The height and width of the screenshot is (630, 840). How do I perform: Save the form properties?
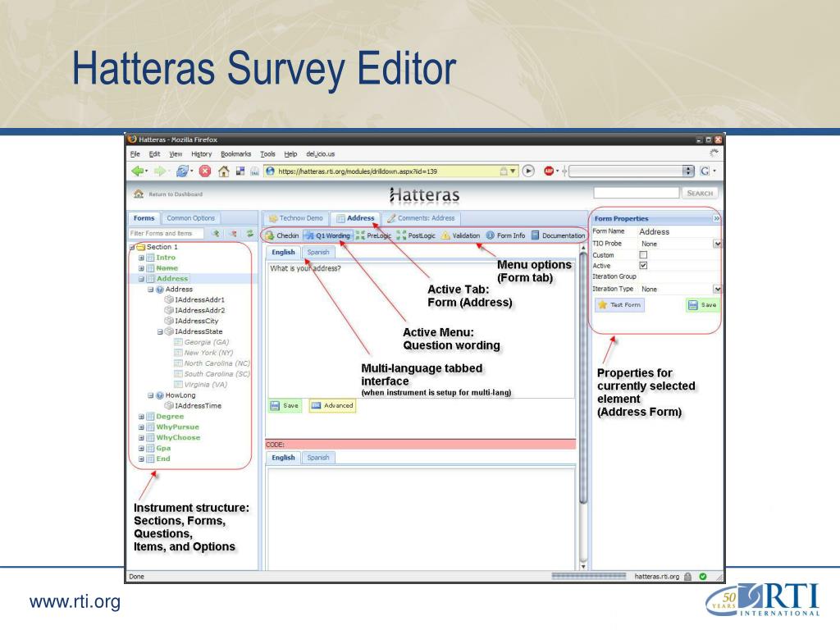click(702, 305)
